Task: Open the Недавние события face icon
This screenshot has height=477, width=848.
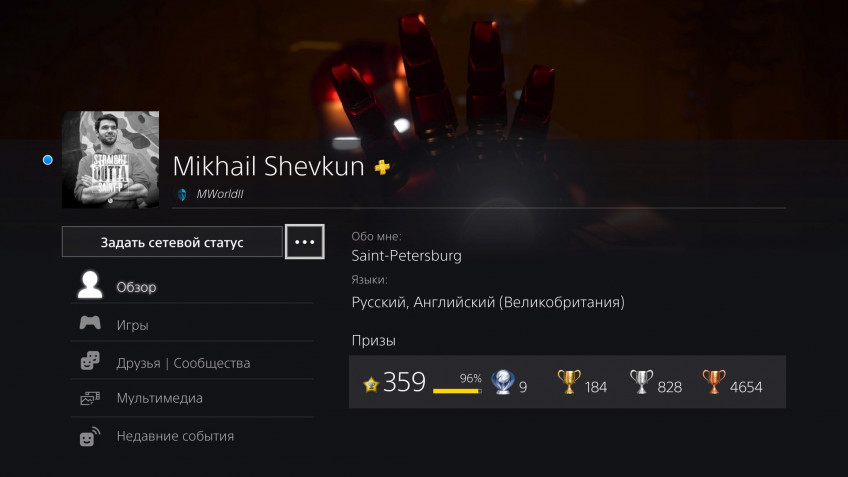Action: (x=90, y=436)
